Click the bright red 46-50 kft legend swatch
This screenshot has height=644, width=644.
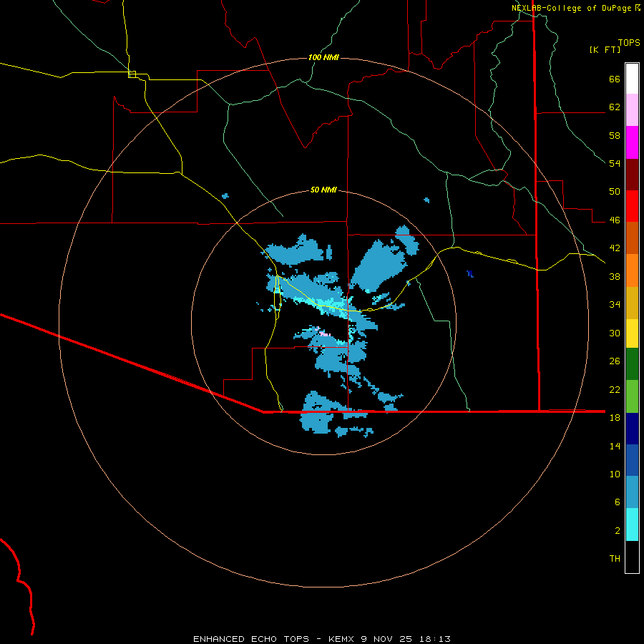632,206
